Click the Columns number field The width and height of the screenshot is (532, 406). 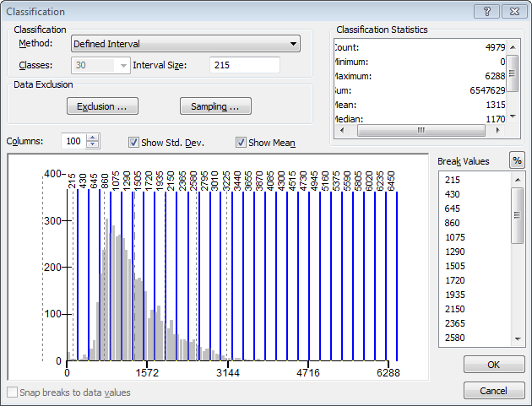point(73,142)
